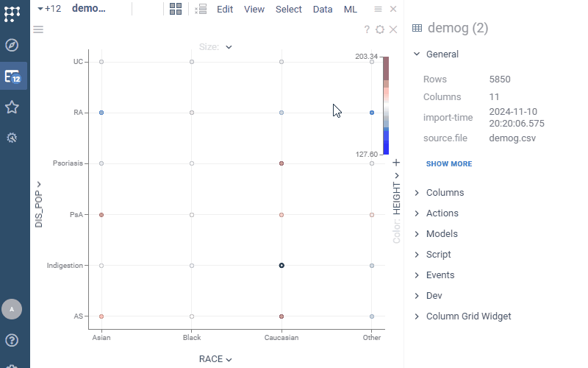Open the Size column dropdown

point(229,47)
